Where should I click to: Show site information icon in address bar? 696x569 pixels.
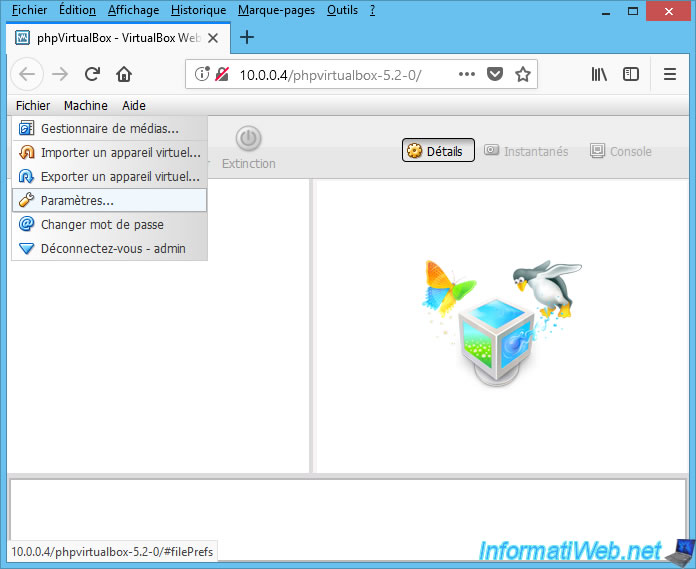202,74
